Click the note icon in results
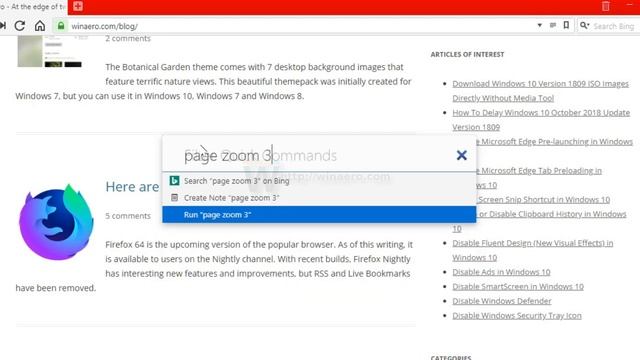This screenshot has height=360, width=640. (x=174, y=198)
